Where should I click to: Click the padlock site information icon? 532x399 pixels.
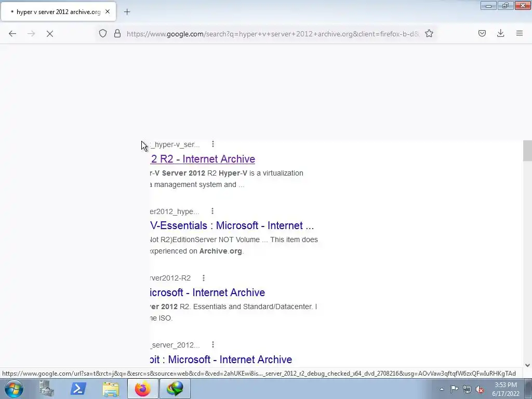(x=117, y=33)
